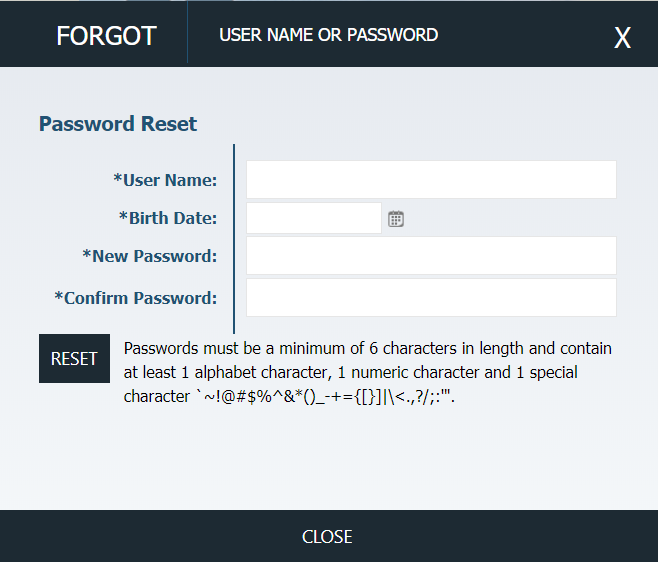658x562 pixels.
Task: Click the "1 alphabet character" requirement line
Action: (x=350, y=372)
